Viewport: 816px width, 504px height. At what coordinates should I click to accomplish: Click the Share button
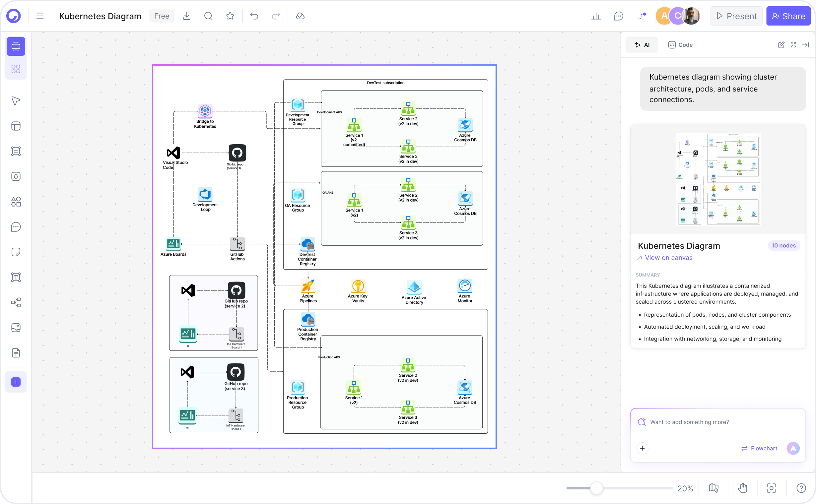[788, 16]
